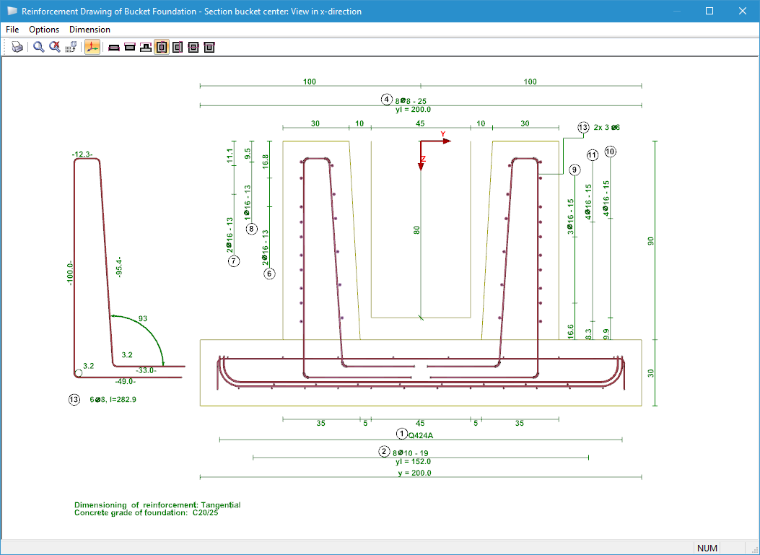Screen dimensions: 760x555
Task: Toggle the coordinate axes display button
Action: (x=92, y=47)
